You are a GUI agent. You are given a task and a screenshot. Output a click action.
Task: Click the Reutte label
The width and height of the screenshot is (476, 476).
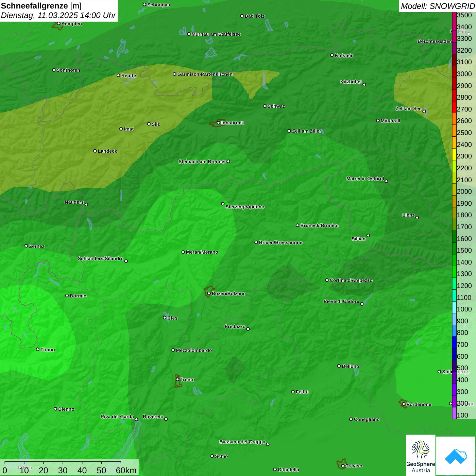(x=129, y=75)
